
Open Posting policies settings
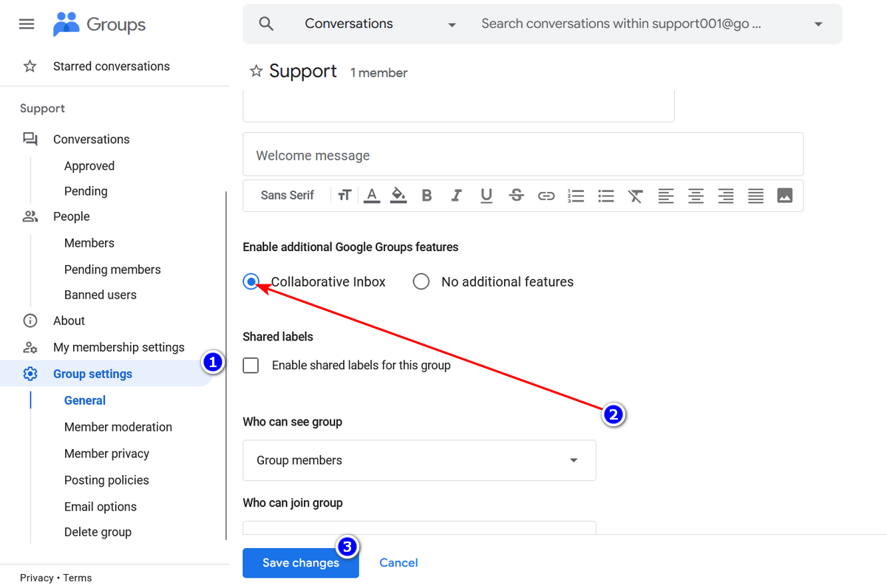coord(106,480)
